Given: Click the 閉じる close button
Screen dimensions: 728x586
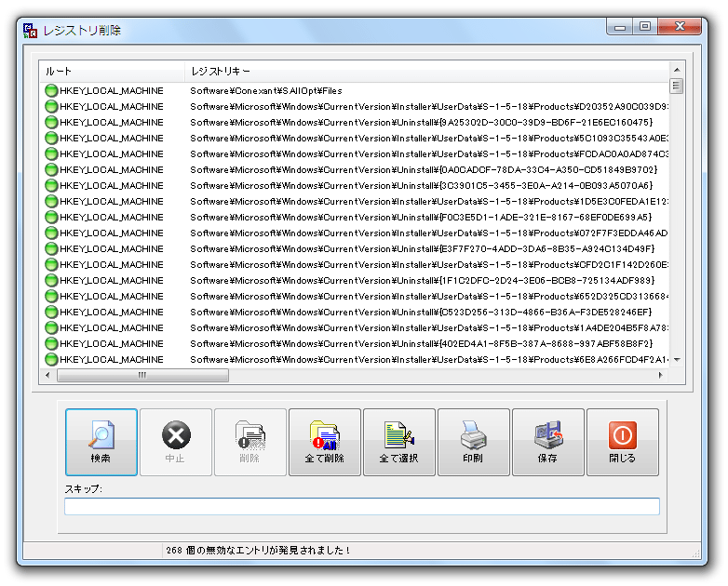Looking at the screenshot, I should click(623, 442).
